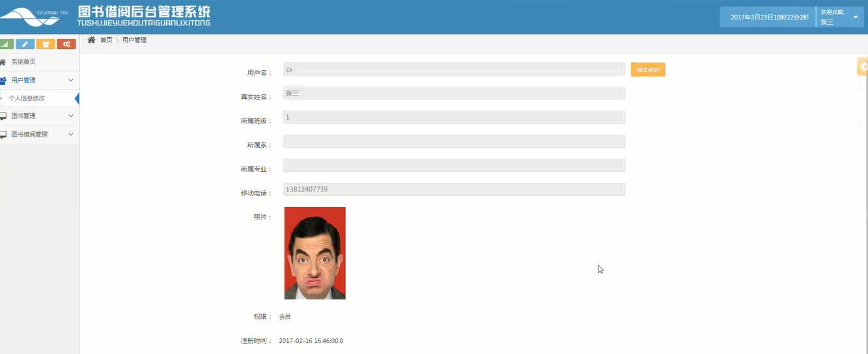Click the 照片 label
Screen dimensions: 868x354
(x=262, y=217)
